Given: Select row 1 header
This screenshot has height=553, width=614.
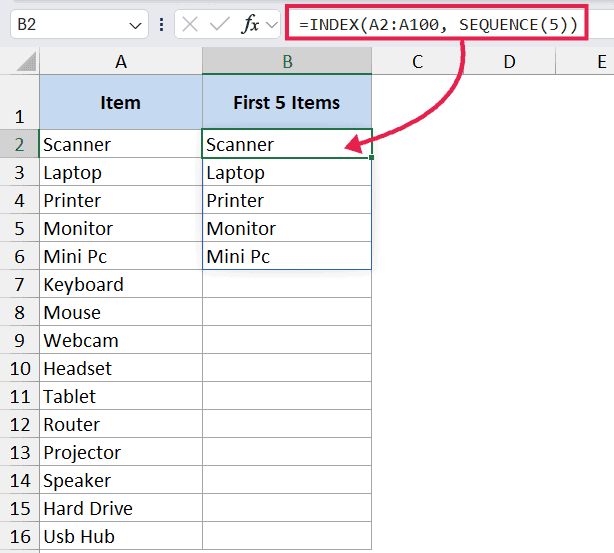Looking at the screenshot, I should (20, 102).
